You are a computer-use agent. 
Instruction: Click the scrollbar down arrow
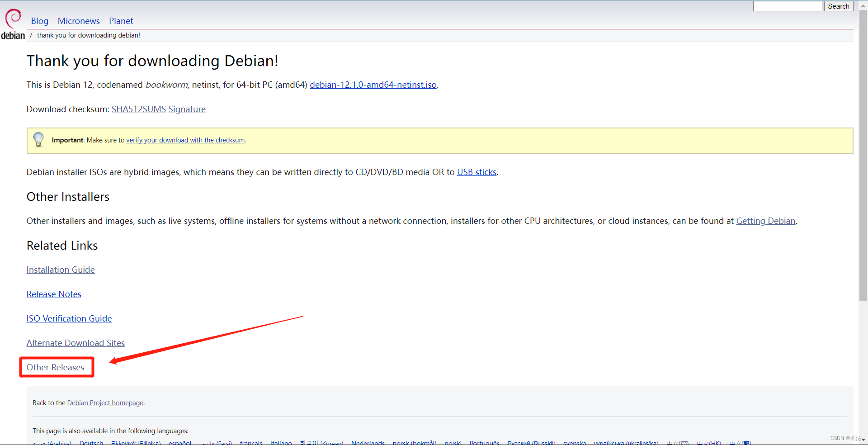point(863,440)
